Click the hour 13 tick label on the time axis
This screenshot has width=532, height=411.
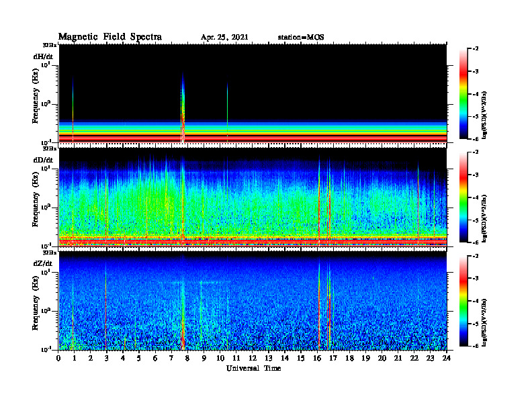coord(269,358)
